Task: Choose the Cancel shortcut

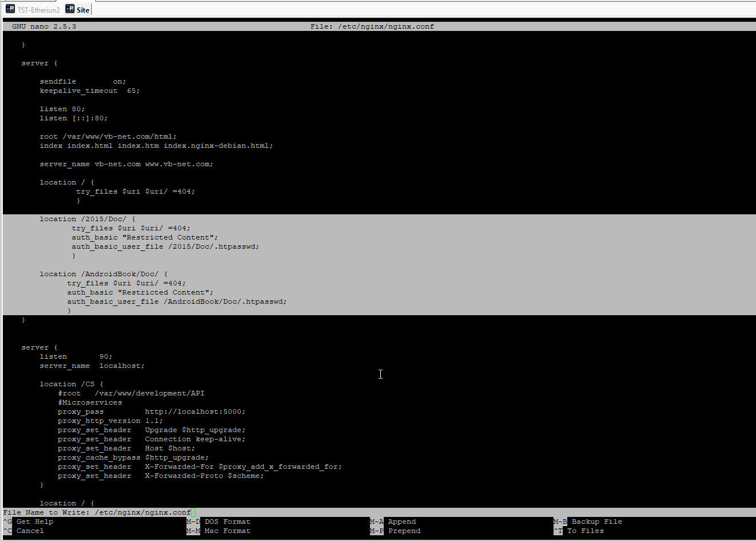Action: coord(24,531)
